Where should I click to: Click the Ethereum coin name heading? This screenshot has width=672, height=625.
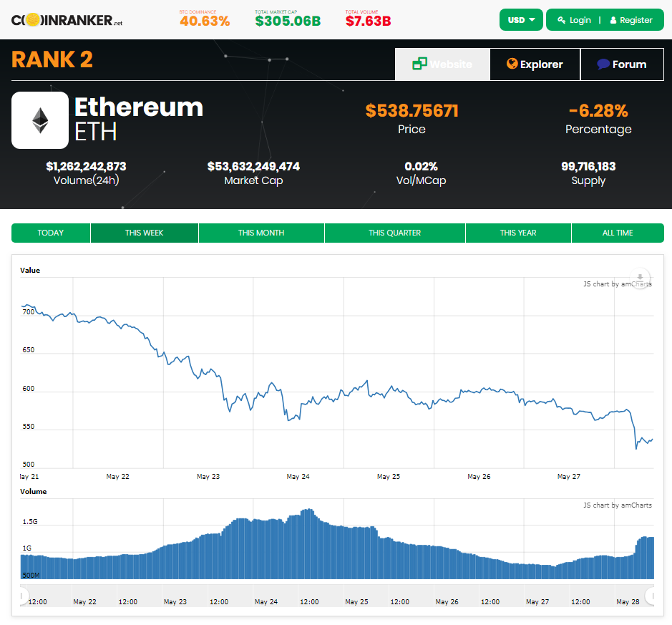139,107
